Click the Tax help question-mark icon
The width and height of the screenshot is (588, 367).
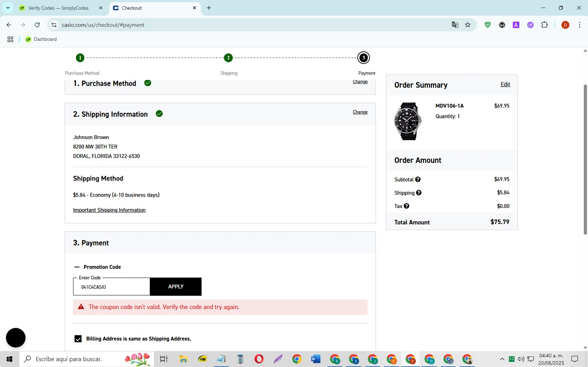point(407,206)
